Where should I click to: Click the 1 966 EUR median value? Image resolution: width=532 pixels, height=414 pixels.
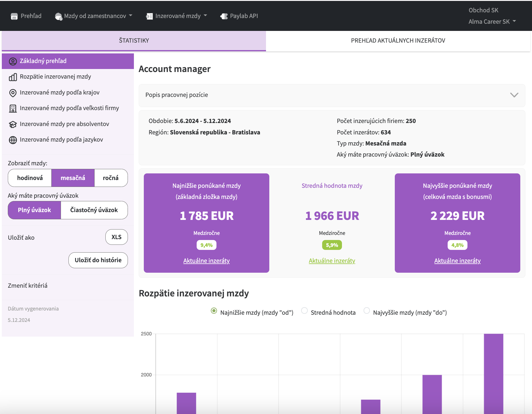(332, 216)
